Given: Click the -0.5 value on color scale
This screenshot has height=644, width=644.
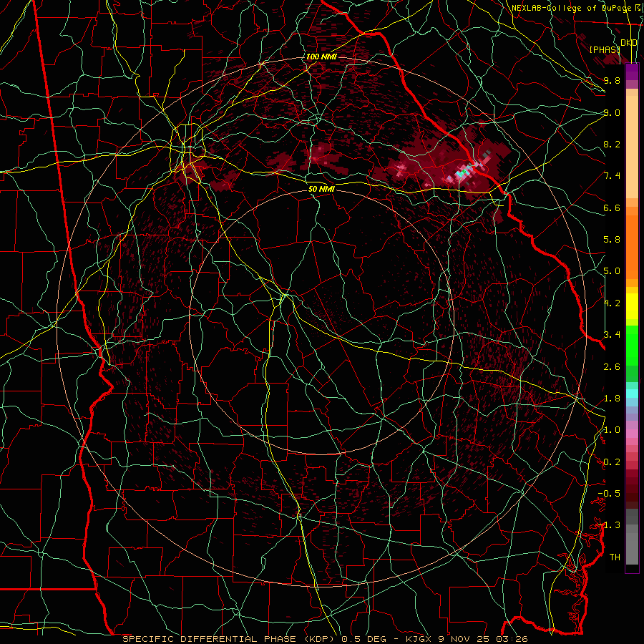Looking at the screenshot, I should (609, 494).
